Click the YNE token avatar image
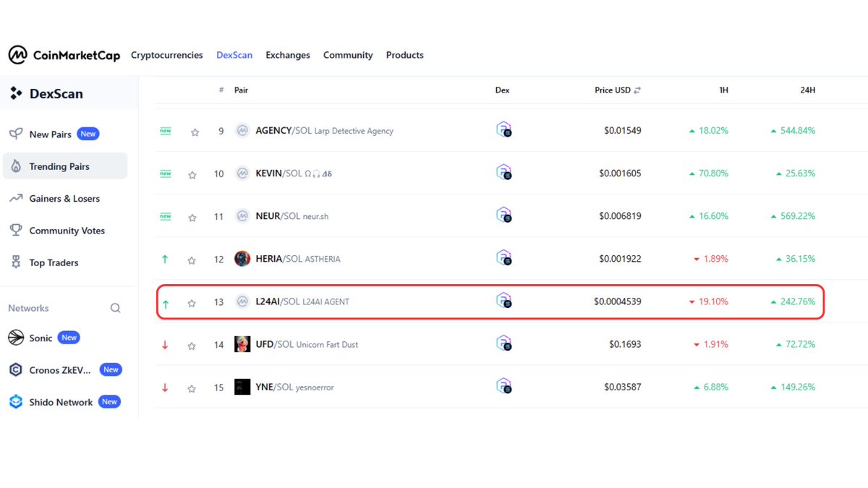 [x=242, y=387]
